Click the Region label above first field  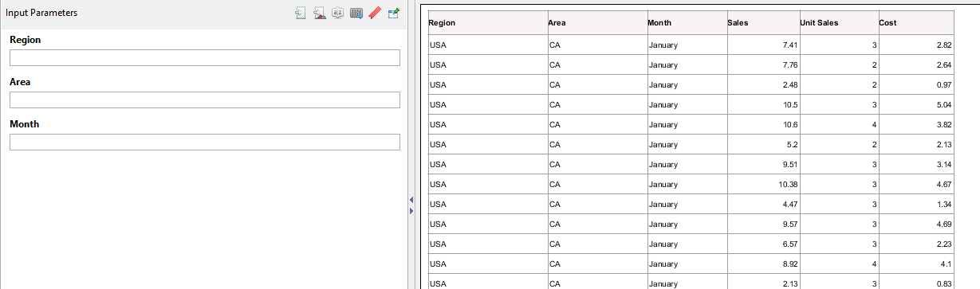pyautogui.click(x=25, y=40)
